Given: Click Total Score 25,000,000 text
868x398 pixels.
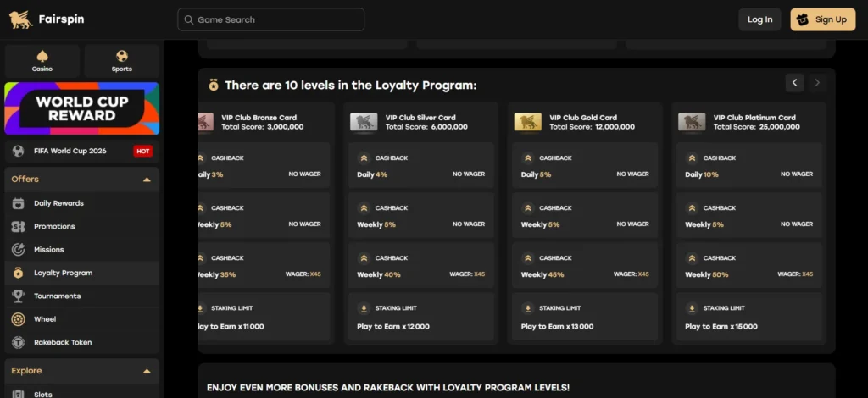Looking at the screenshot, I should [x=757, y=127].
